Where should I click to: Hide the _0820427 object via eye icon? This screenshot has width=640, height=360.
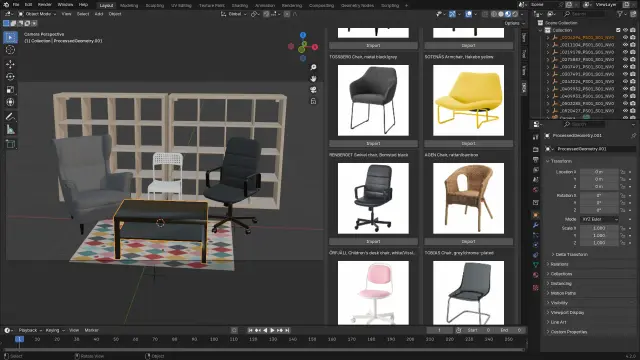pyautogui.click(x=625, y=111)
